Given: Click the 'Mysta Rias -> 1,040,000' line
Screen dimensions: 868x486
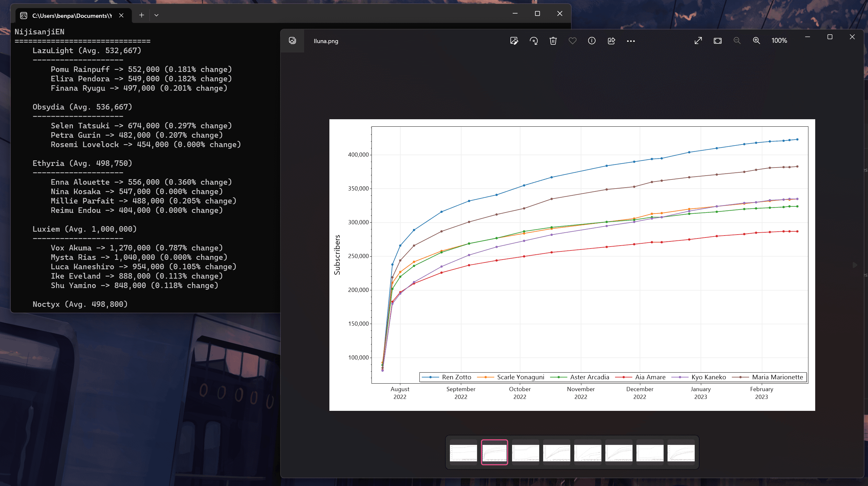Looking at the screenshot, I should (x=139, y=257).
